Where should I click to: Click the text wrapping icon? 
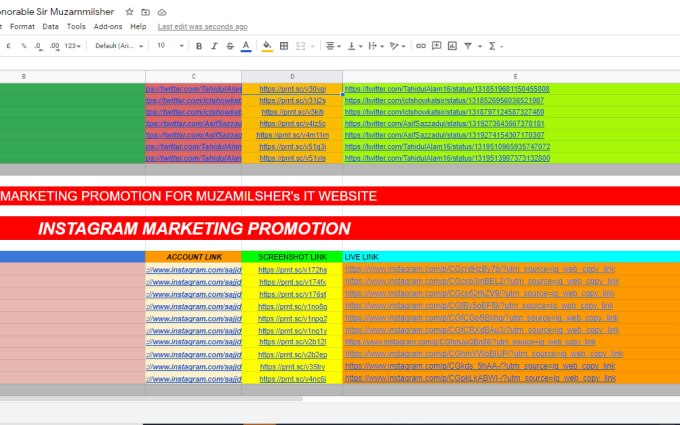[373, 46]
